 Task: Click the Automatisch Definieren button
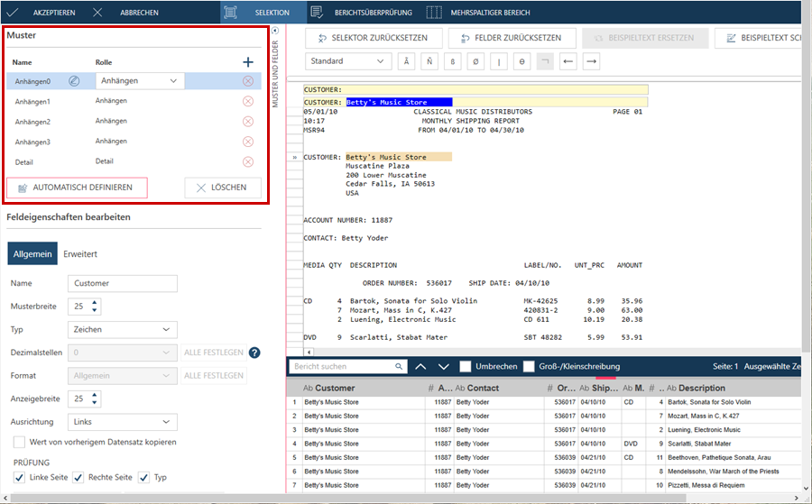click(x=77, y=188)
